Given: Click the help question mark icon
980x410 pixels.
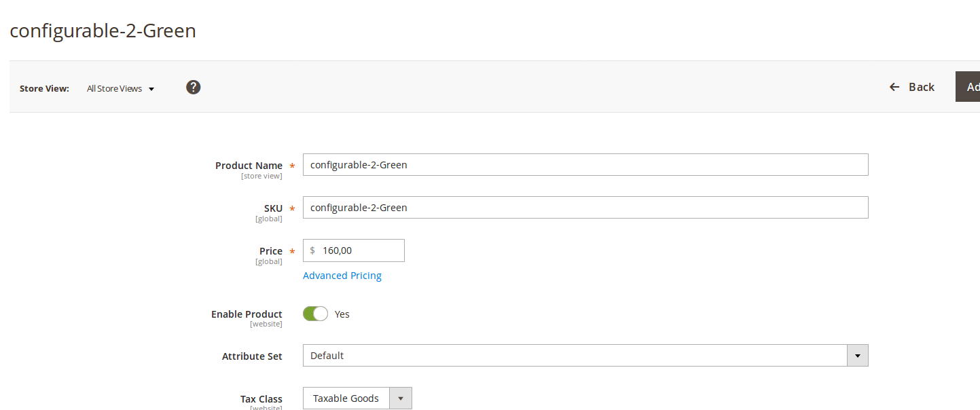Looking at the screenshot, I should click(x=193, y=87).
